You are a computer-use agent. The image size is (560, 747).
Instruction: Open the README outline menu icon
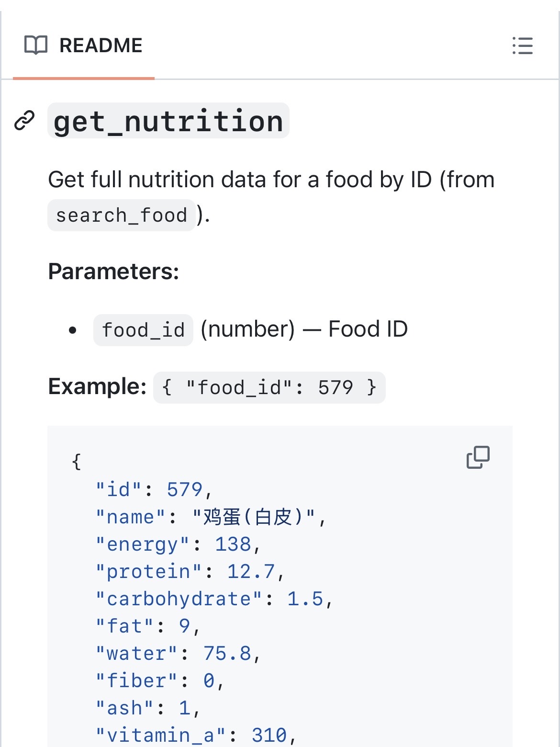(x=522, y=46)
